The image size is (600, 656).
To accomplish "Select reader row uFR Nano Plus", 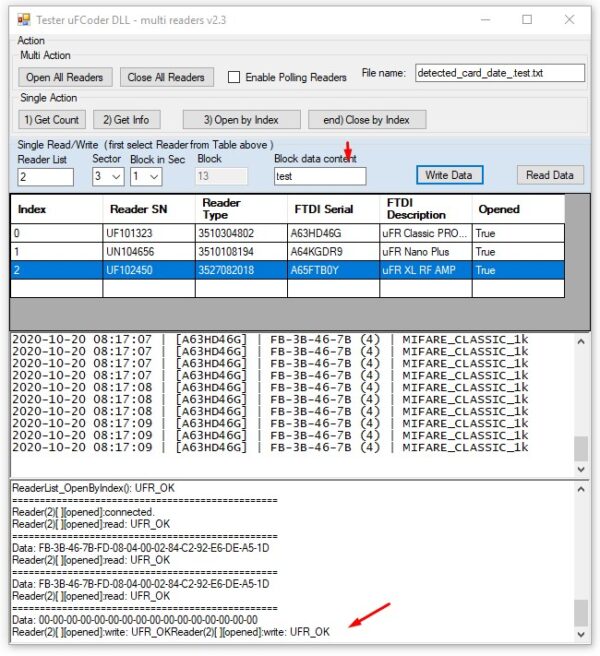I will pyautogui.click(x=423, y=251).
